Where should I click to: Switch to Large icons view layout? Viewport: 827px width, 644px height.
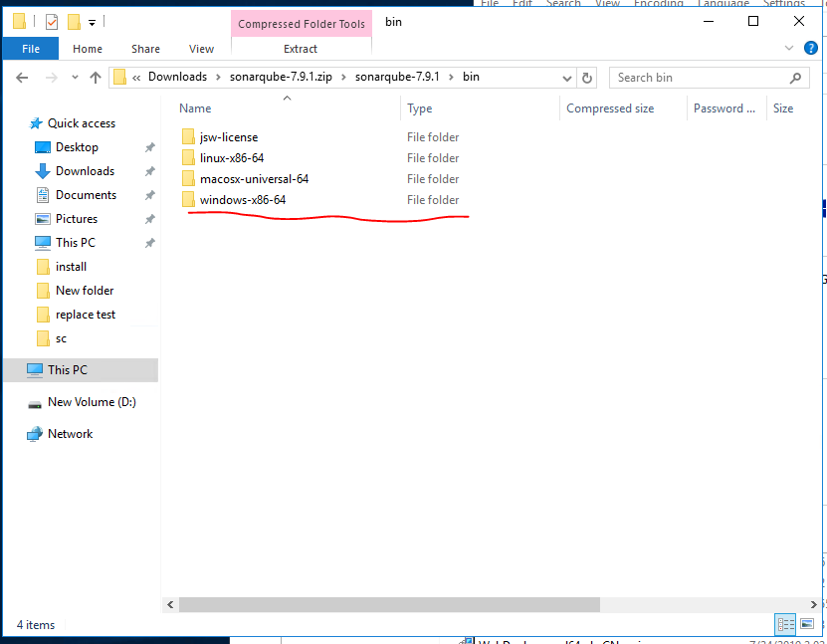[x=807, y=624]
